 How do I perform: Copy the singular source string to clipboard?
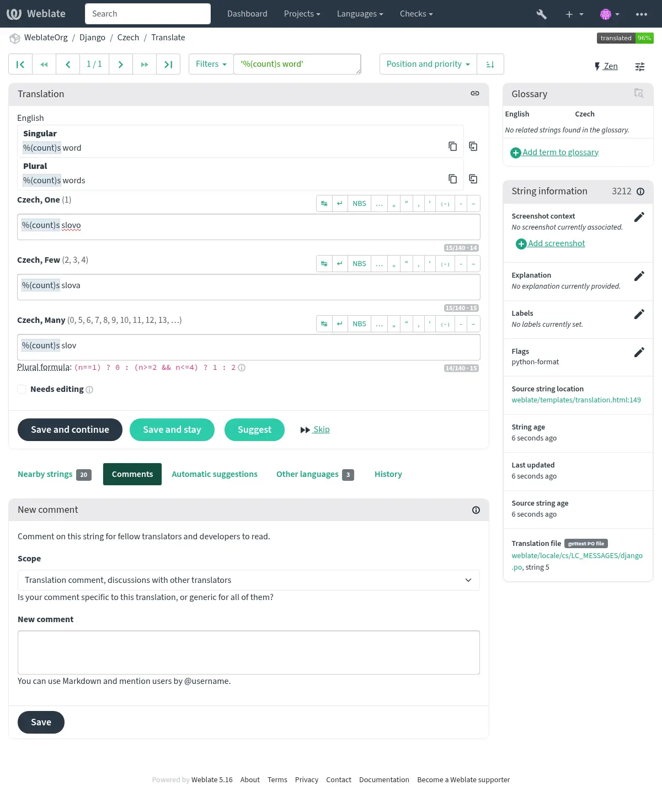452,146
